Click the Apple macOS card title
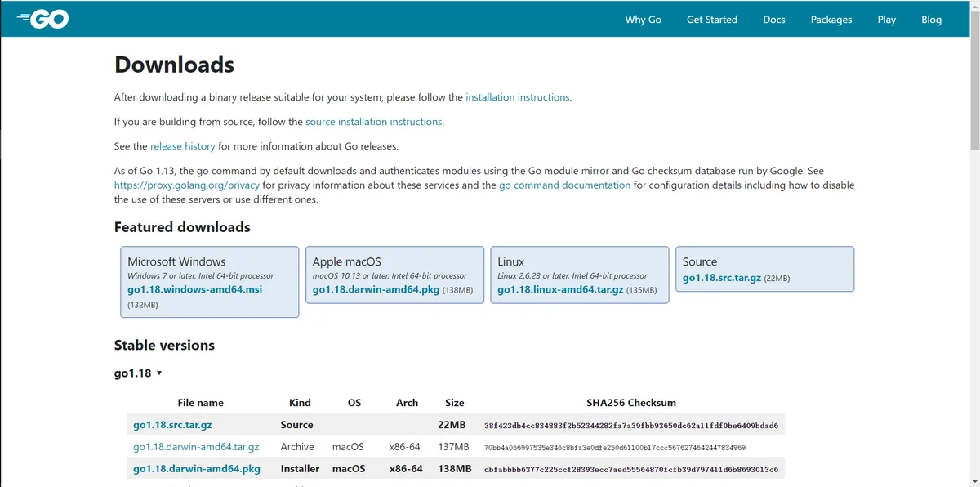This screenshot has width=980, height=487. 347,261
